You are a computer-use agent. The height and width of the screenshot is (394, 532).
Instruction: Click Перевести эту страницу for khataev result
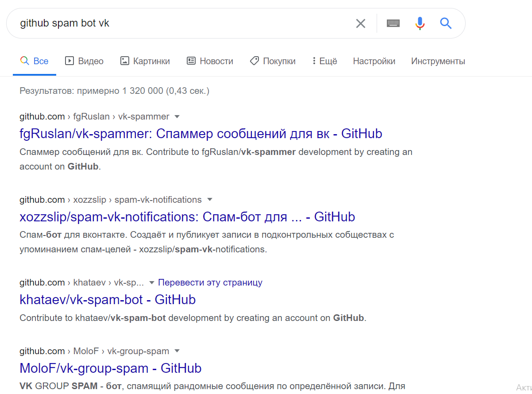(x=210, y=282)
